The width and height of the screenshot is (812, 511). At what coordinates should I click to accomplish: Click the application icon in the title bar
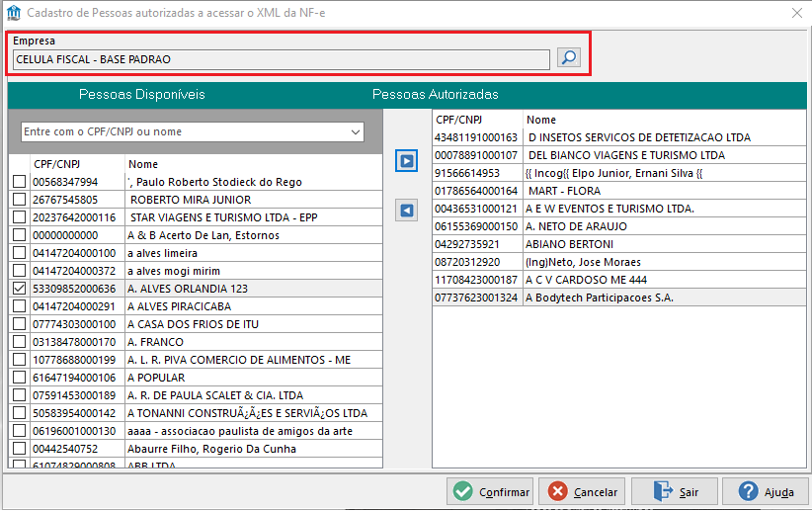14,13
